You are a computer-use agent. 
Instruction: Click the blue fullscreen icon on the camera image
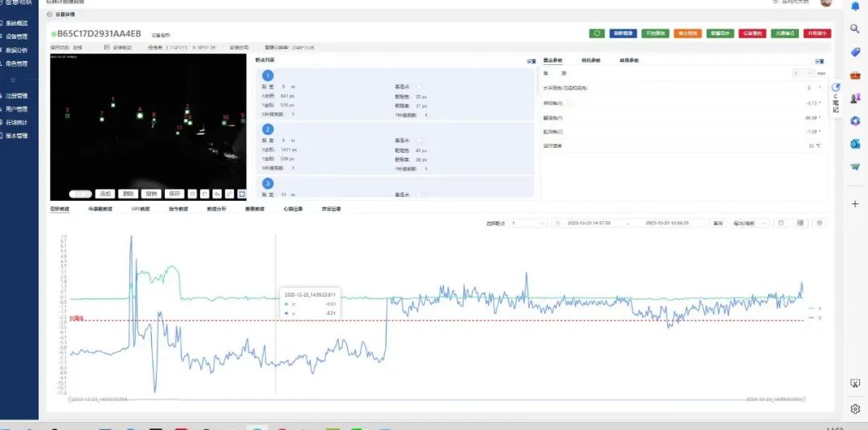[x=241, y=194]
